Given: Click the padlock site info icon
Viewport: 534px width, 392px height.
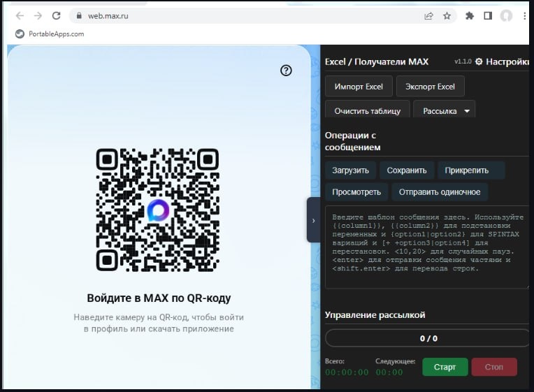Looking at the screenshot, I should (79, 15).
